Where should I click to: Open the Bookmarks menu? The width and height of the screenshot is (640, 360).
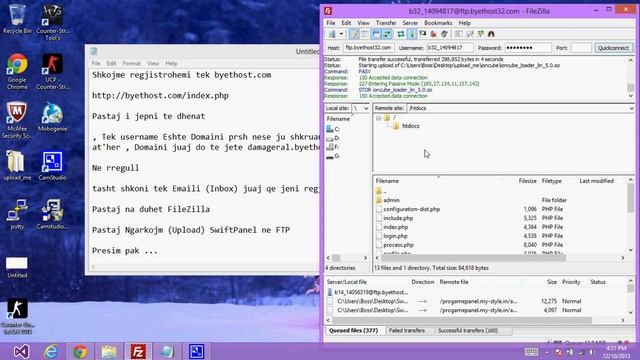click(438, 23)
